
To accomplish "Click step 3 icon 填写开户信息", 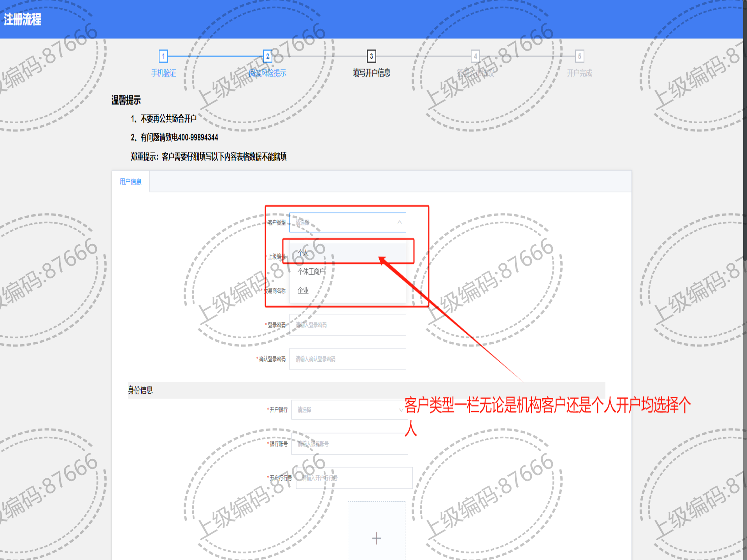I will [x=372, y=56].
